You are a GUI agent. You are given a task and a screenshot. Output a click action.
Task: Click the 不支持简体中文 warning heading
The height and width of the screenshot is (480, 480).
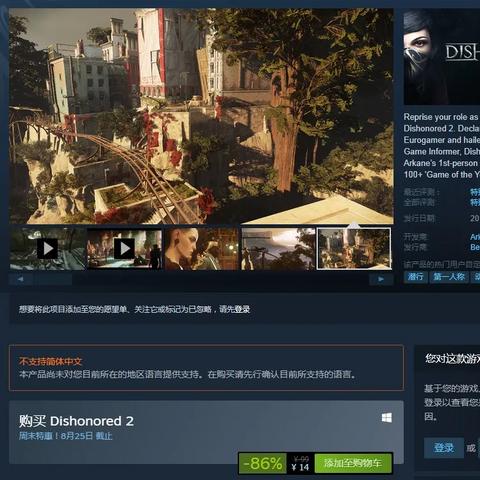click(x=50, y=361)
